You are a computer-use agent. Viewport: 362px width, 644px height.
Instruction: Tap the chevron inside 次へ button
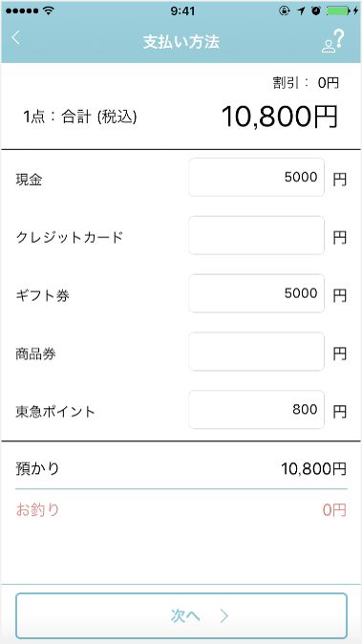(224, 615)
